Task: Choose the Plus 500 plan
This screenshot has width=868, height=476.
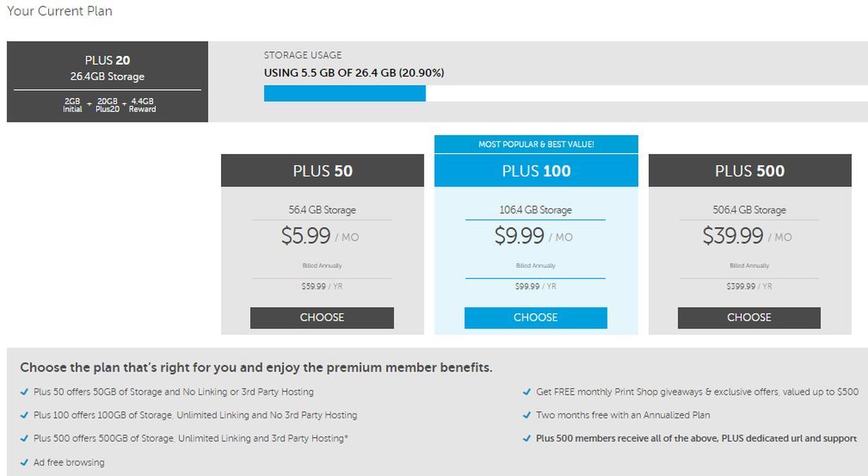Action: [749, 317]
